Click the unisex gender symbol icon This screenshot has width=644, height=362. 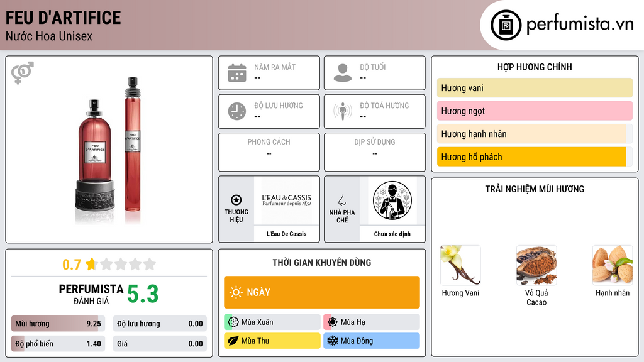coord(23,73)
